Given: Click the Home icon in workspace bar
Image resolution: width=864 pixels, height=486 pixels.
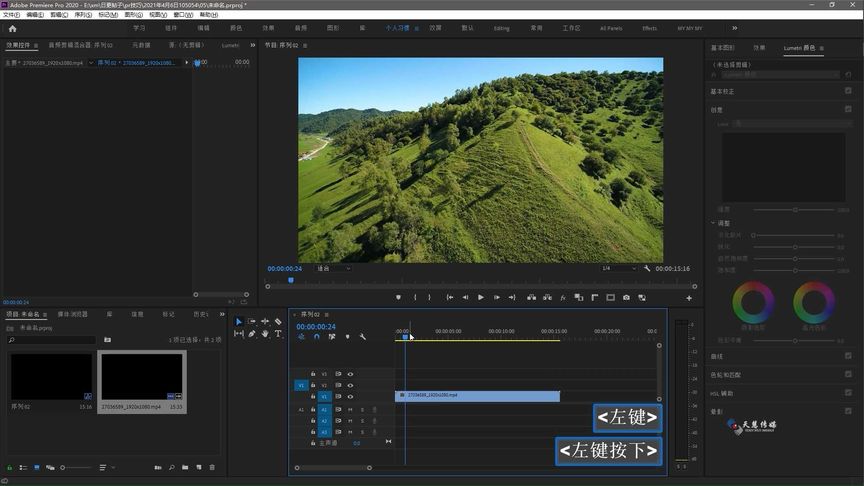Looking at the screenshot, I should click(x=13, y=29).
